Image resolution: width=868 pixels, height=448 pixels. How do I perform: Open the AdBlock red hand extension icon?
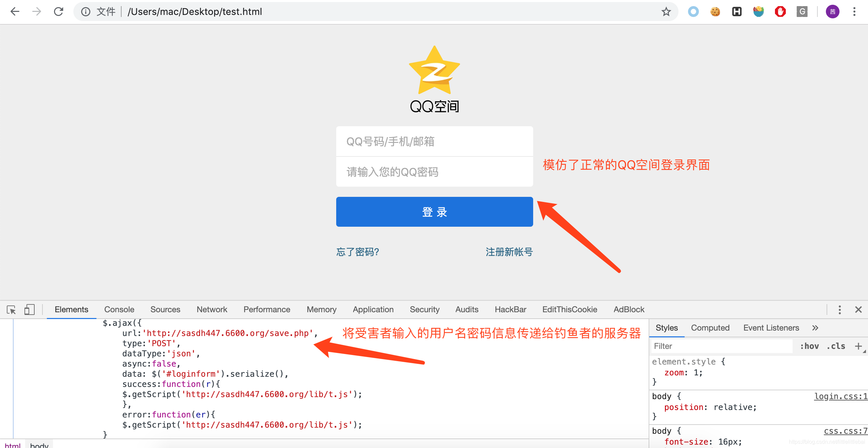click(x=780, y=12)
